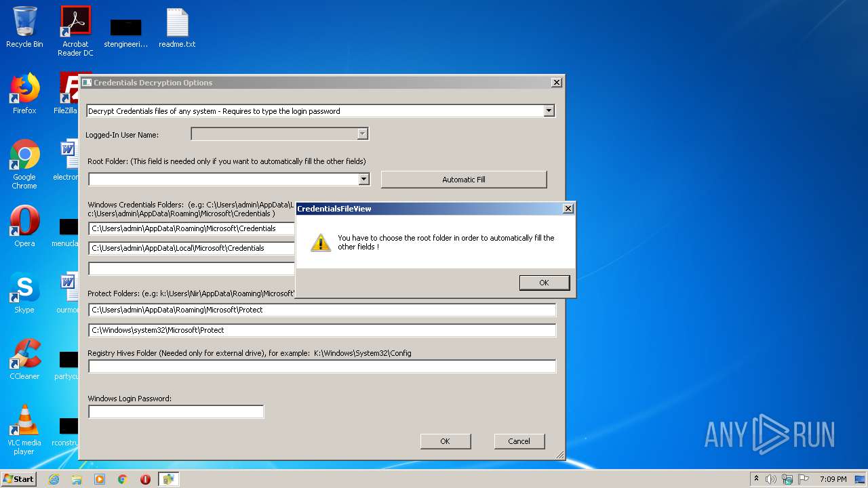The image size is (868, 488).
Task: Select the readme.txt file on desktop
Action: pos(177,28)
